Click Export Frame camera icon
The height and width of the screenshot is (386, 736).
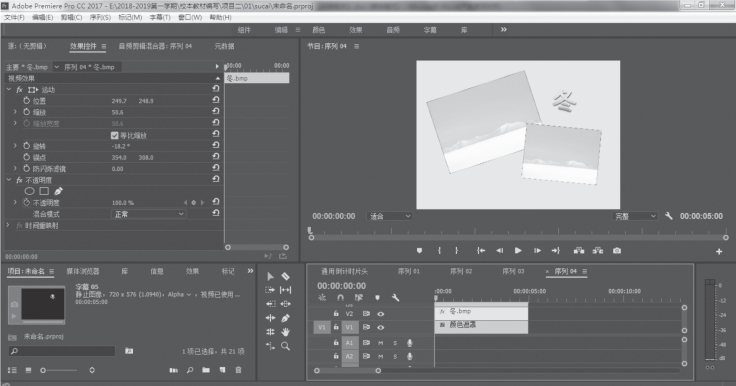pyautogui.click(x=617, y=251)
